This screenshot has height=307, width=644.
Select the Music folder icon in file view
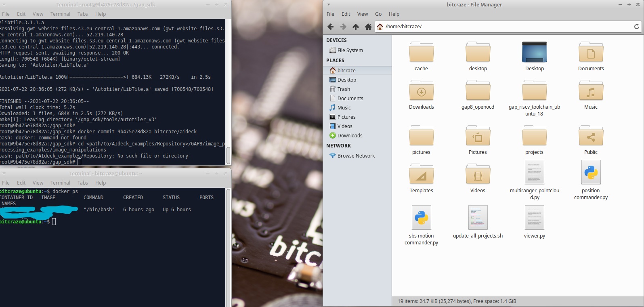(x=591, y=90)
